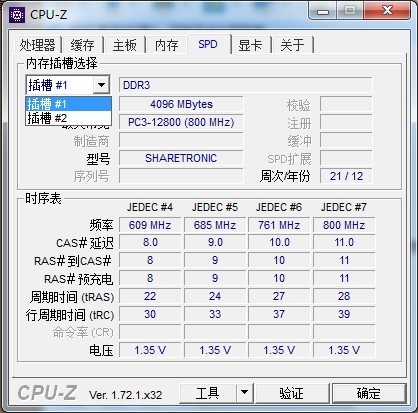Click the 609 MHz frequency cell
This screenshot has height=413, width=418.
tap(150, 225)
